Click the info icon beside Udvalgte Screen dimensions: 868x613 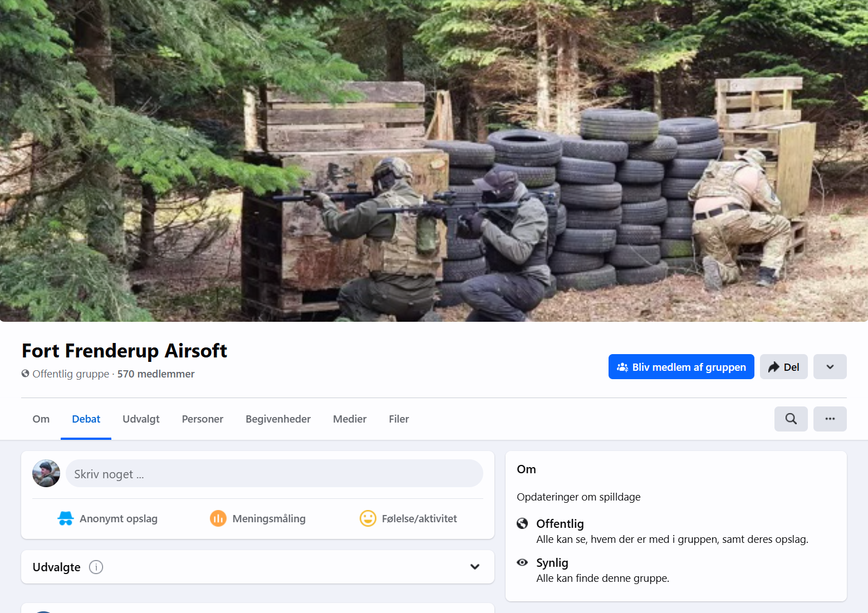coord(96,567)
